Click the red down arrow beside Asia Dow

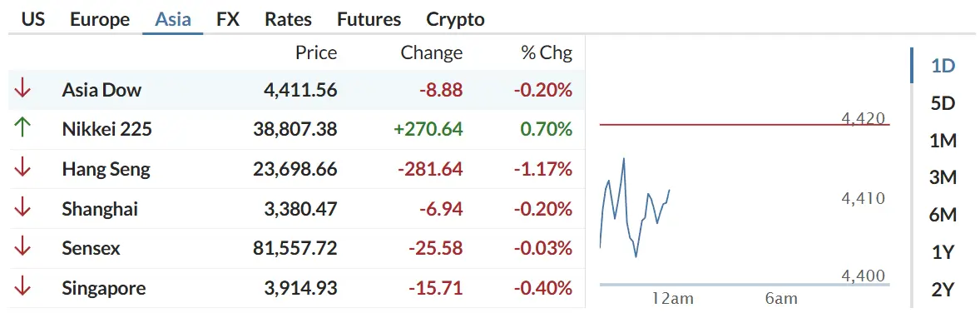pos(22,90)
